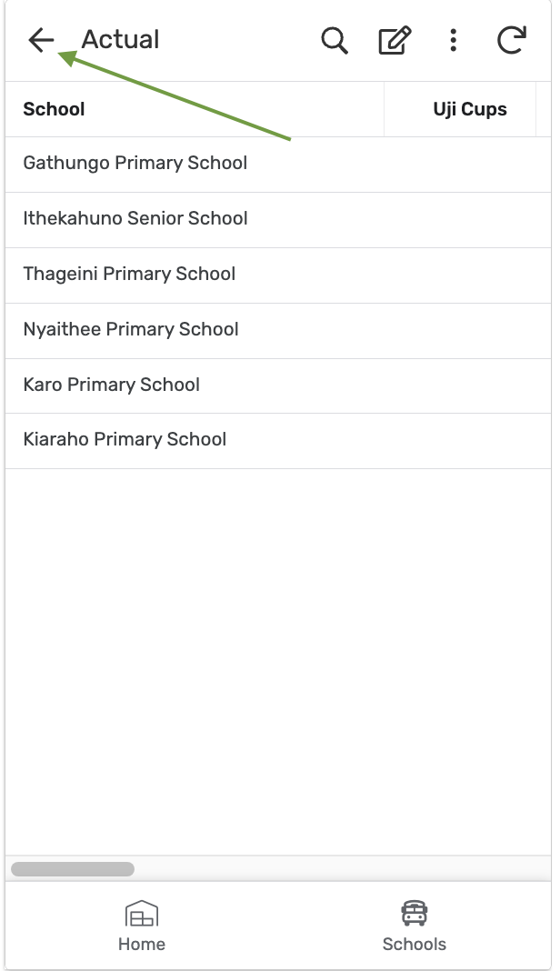Image resolution: width=560 pixels, height=971 pixels.
Task: Select Nyaithee Primary School entry
Action: (278, 331)
